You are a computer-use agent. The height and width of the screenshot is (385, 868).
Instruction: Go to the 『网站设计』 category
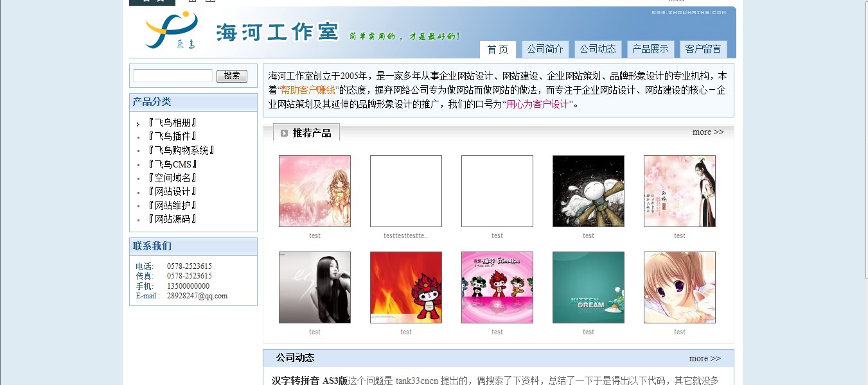click(x=172, y=191)
